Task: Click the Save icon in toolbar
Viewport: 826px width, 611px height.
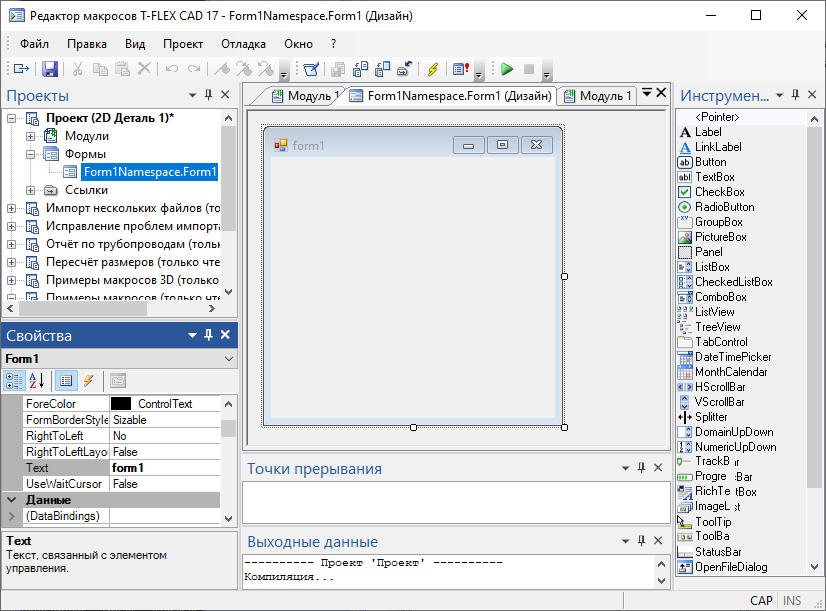Action: click(50, 69)
